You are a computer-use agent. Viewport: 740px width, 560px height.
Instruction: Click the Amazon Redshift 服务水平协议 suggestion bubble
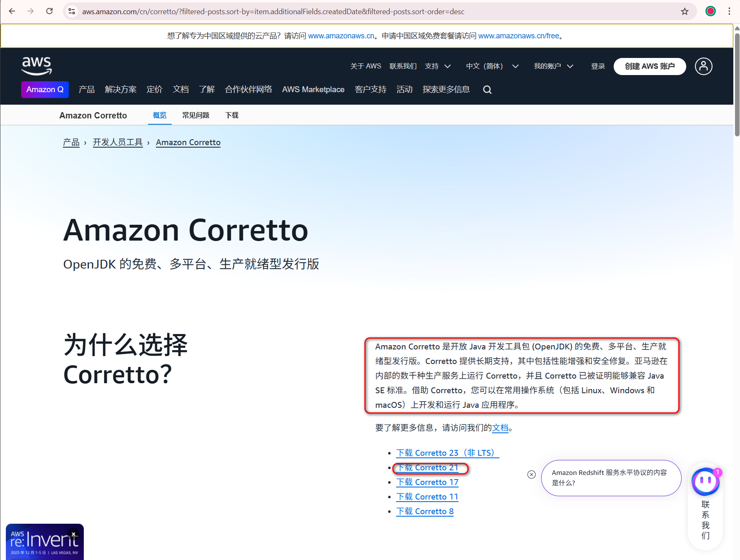pos(611,478)
